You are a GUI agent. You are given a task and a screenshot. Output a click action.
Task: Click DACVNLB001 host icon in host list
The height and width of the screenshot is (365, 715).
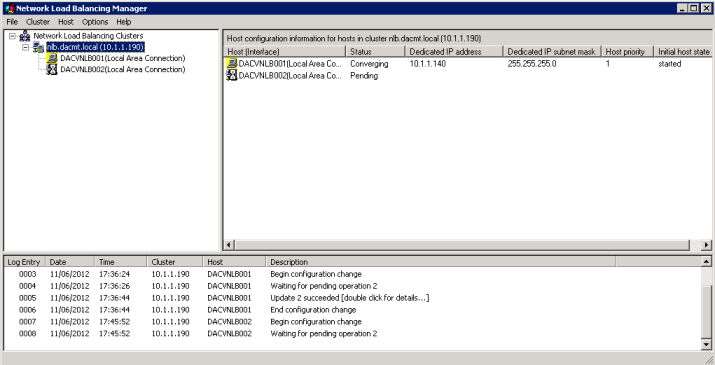click(232, 64)
